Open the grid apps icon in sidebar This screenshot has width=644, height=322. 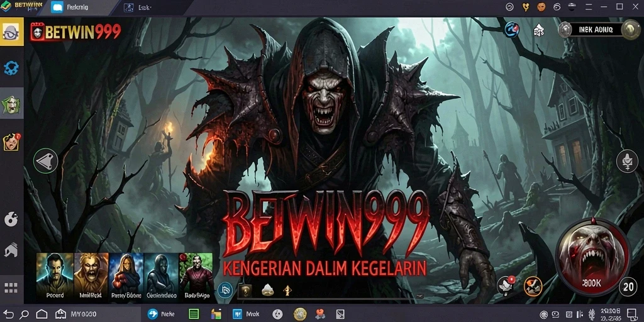pos(11,287)
